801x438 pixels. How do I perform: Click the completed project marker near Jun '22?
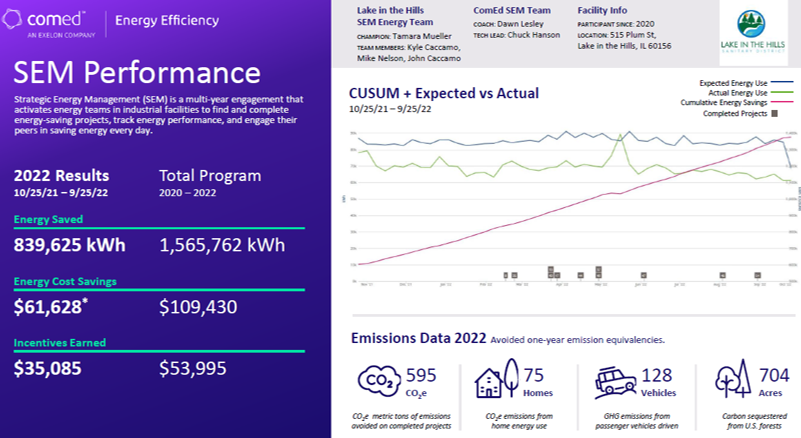click(x=644, y=275)
